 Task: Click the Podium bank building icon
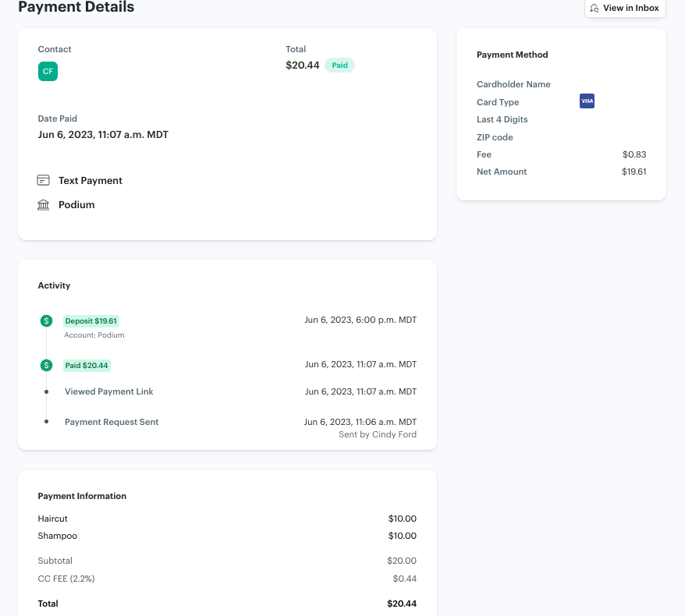click(44, 204)
